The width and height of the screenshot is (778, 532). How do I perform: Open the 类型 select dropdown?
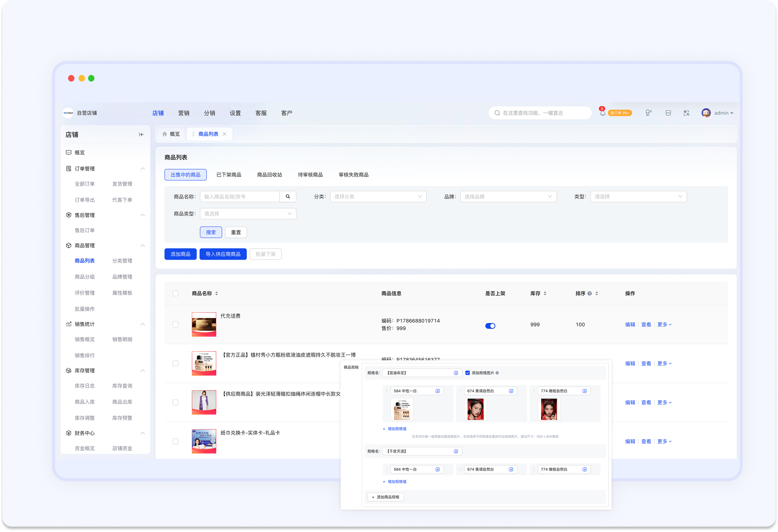tap(639, 197)
